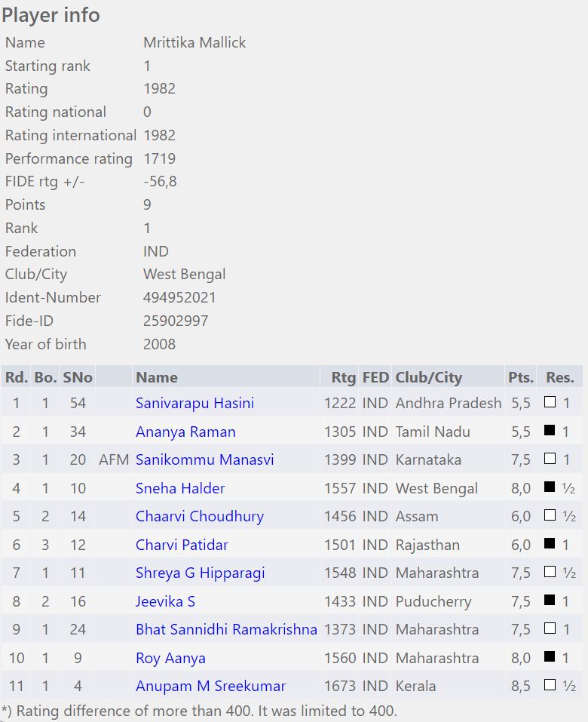Click the white-pieces square in round 1 result

coord(550,402)
